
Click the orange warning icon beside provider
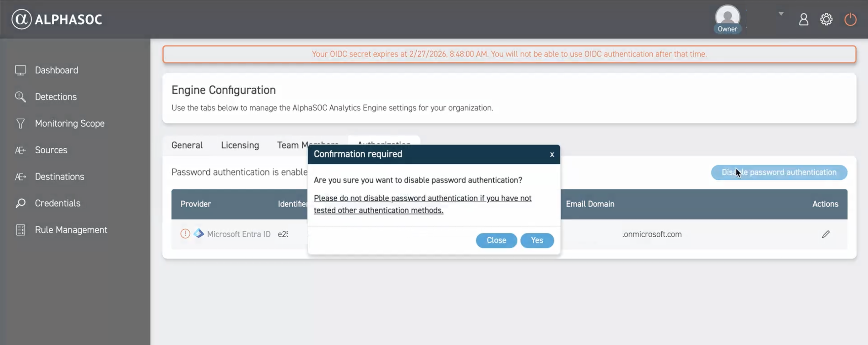click(185, 234)
